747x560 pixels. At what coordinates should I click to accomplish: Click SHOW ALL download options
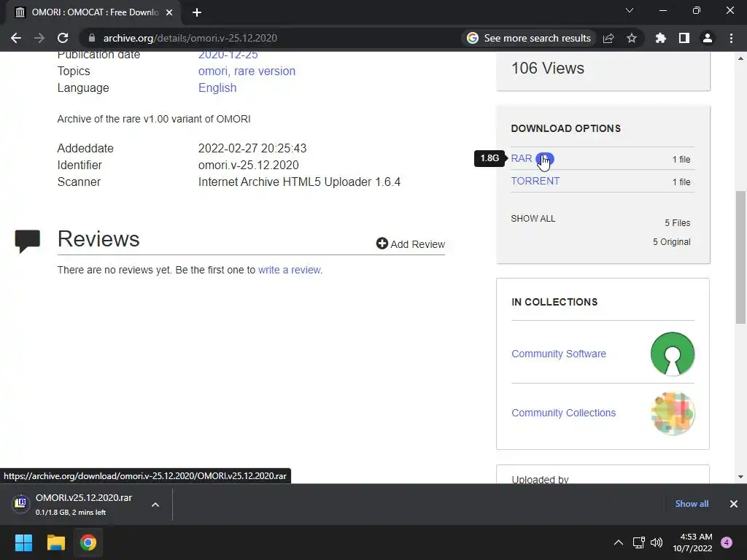tap(533, 219)
